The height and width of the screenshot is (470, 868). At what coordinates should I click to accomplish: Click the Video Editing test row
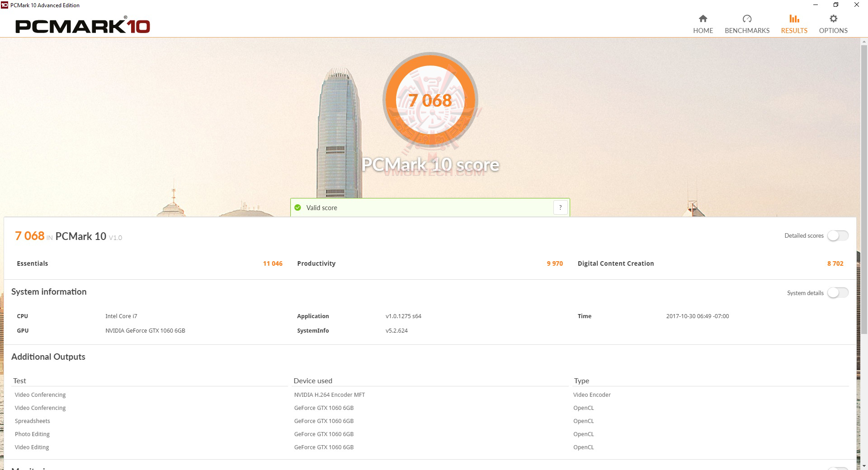32,447
